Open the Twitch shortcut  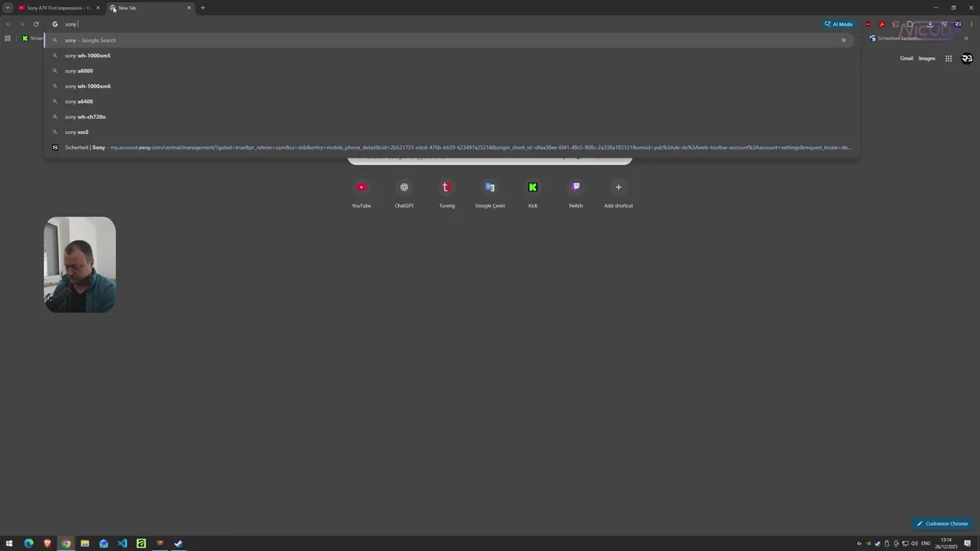(576, 194)
